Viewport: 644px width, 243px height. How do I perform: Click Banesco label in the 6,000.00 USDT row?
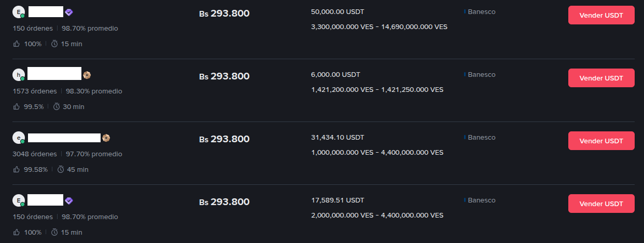pos(481,75)
